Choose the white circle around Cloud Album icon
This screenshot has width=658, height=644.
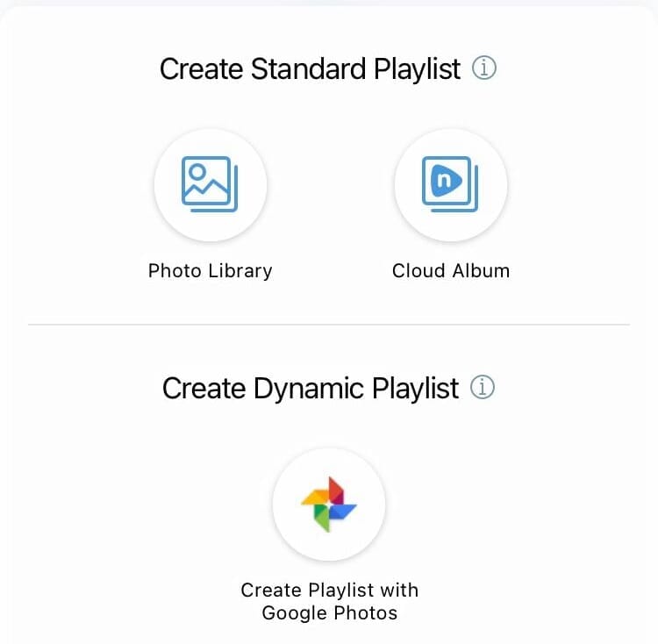(451, 185)
